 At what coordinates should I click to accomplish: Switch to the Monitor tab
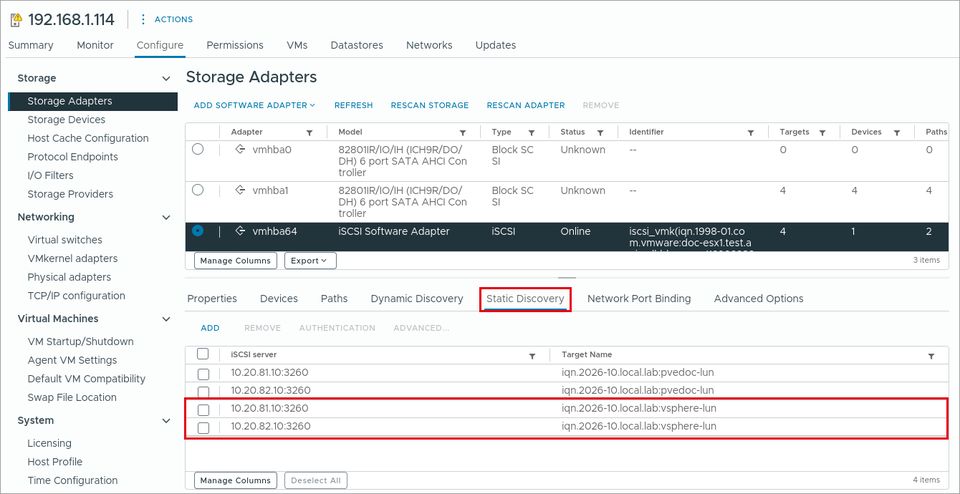tap(95, 45)
